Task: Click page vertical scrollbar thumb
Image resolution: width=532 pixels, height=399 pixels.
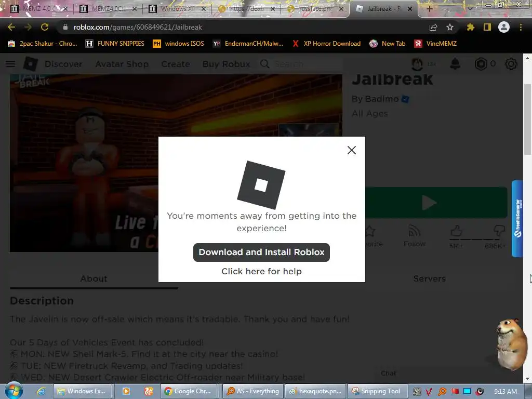Action: (x=527, y=119)
